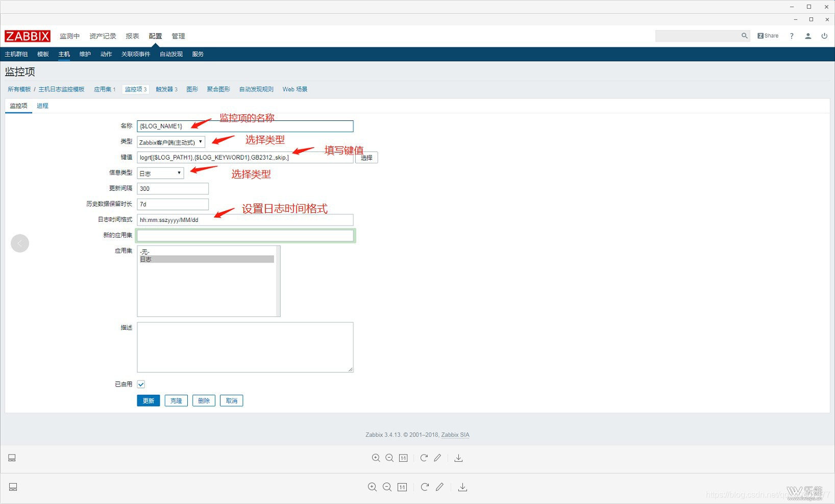Select 日志 in the 应用集 list
The width and height of the screenshot is (835, 504).
[x=207, y=259]
